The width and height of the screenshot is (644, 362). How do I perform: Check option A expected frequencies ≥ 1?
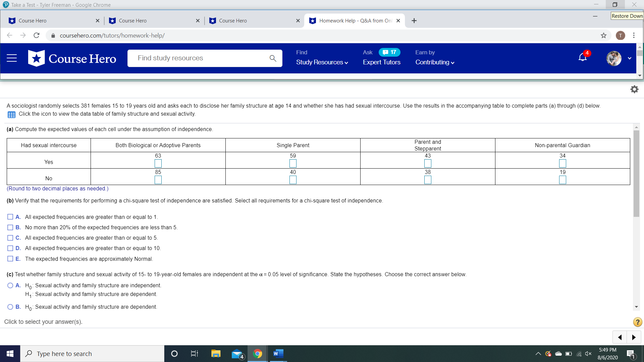(x=10, y=217)
